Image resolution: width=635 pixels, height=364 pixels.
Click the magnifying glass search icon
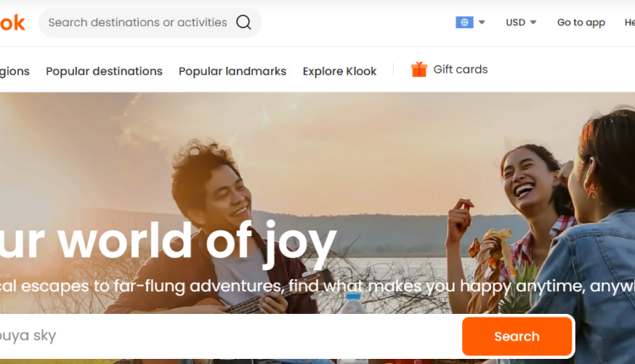[244, 23]
